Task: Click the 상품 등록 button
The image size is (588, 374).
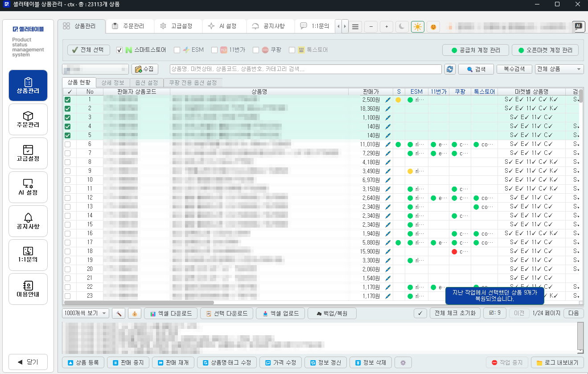Action: click(83, 362)
